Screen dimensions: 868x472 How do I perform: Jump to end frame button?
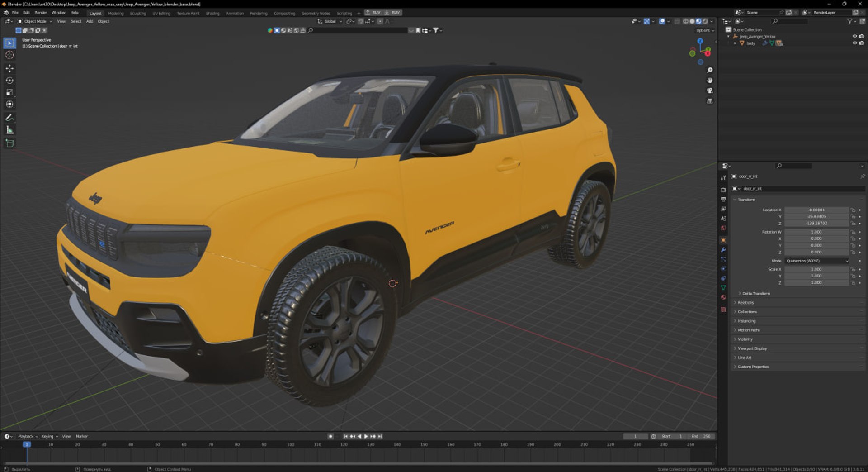tap(380, 437)
